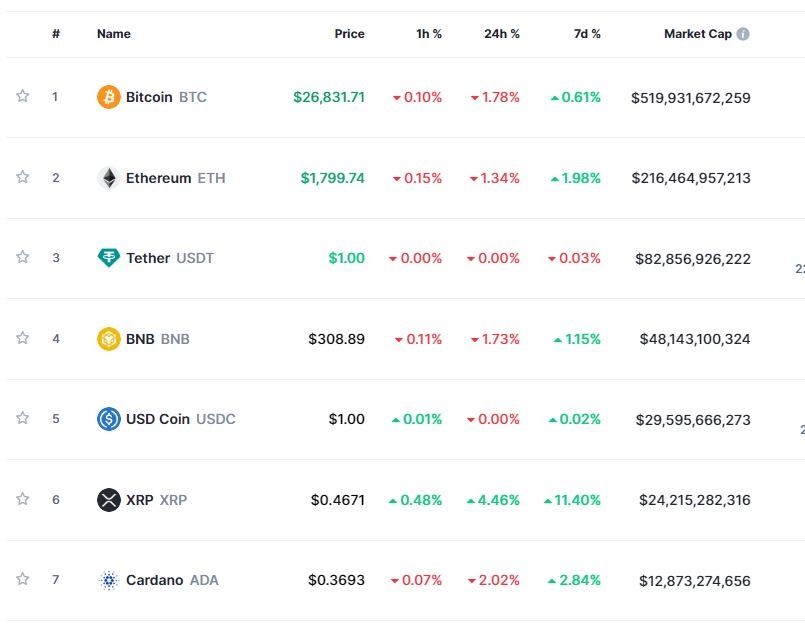Click the Cardano logo icon

[108, 580]
